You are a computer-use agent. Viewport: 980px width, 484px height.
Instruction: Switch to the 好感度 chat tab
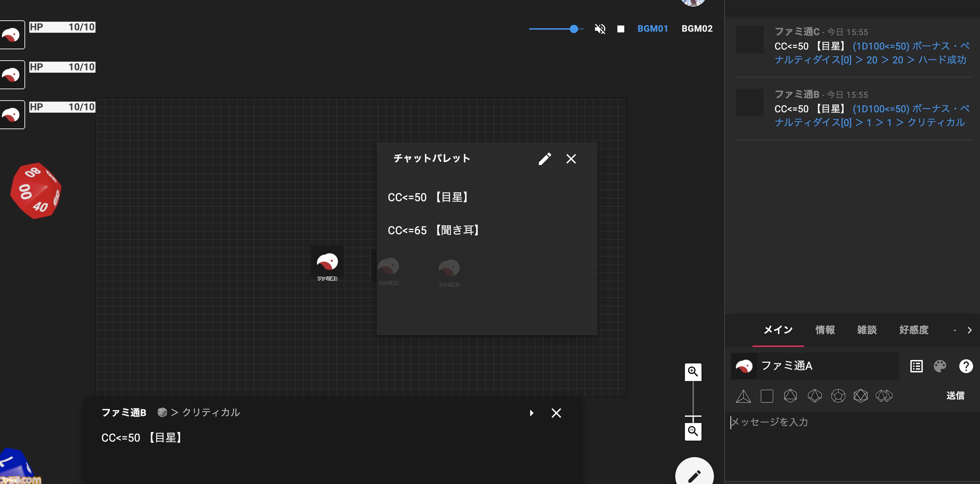(913, 330)
